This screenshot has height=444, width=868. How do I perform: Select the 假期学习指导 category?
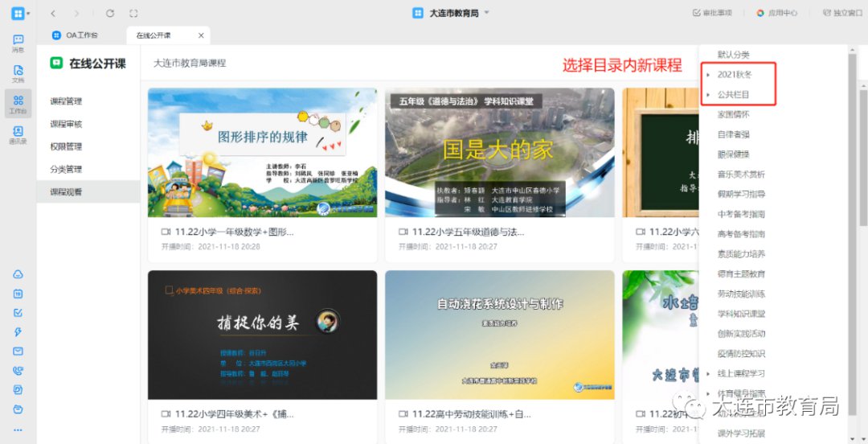click(741, 194)
